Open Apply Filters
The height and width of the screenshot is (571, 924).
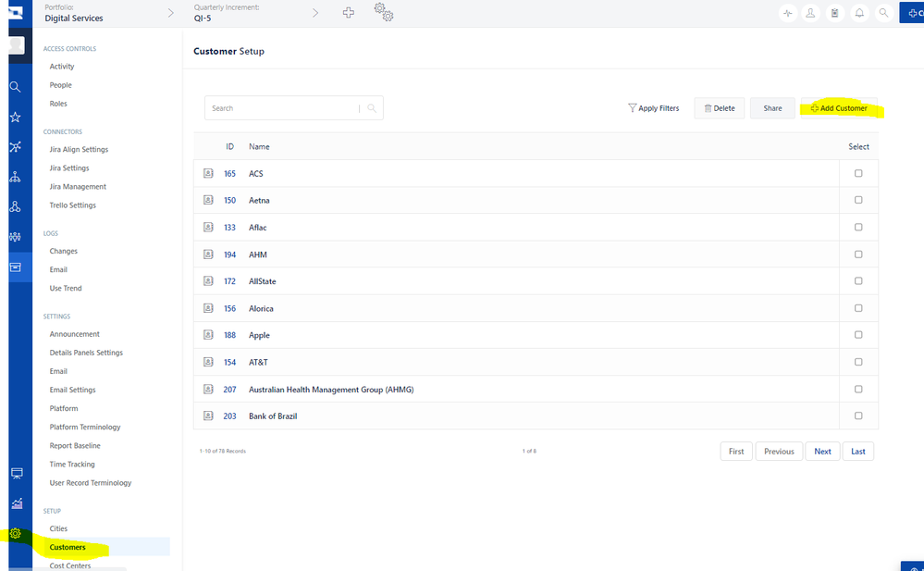654,108
